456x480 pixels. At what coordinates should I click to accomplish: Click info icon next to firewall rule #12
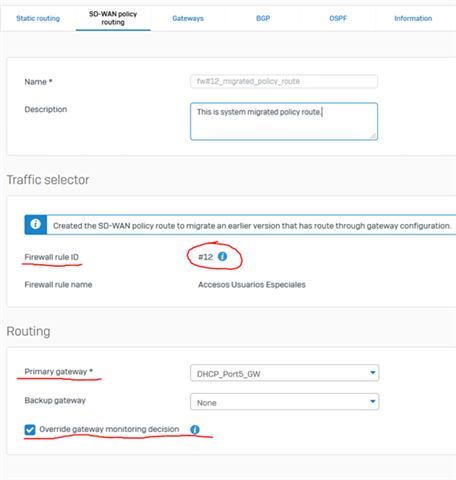coord(222,256)
